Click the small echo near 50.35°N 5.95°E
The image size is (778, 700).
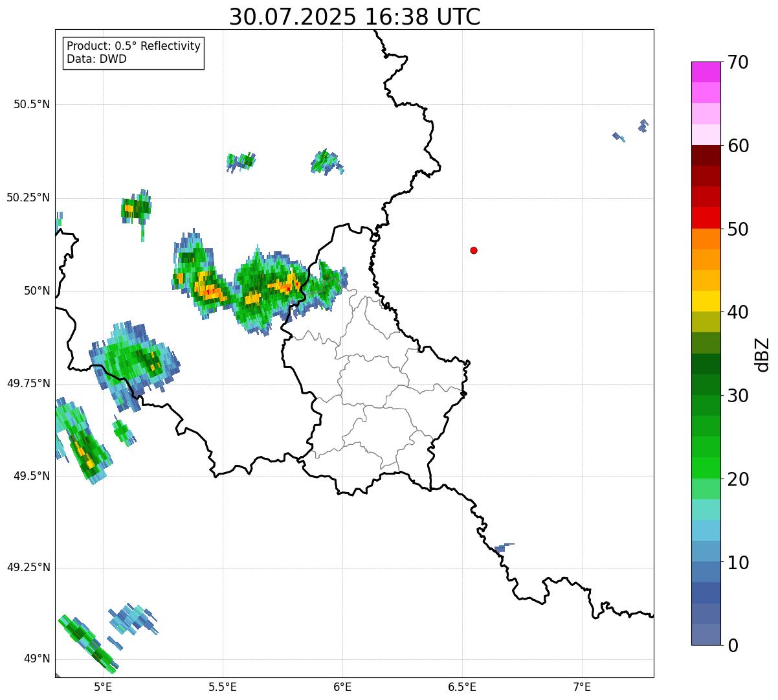(x=326, y=162)
